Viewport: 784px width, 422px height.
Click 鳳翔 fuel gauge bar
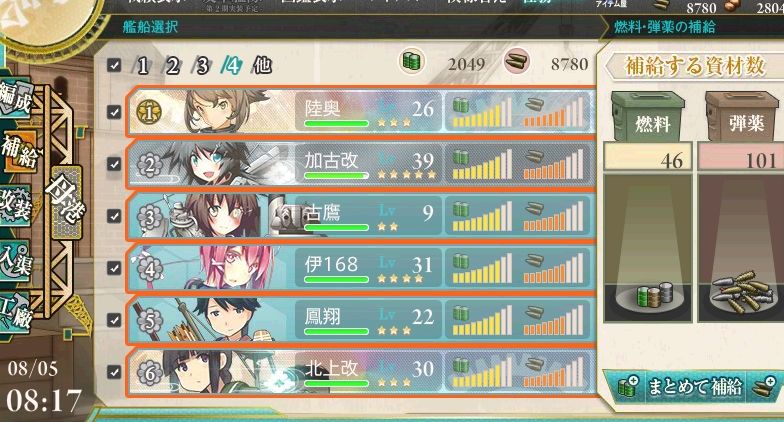[482, 320]
